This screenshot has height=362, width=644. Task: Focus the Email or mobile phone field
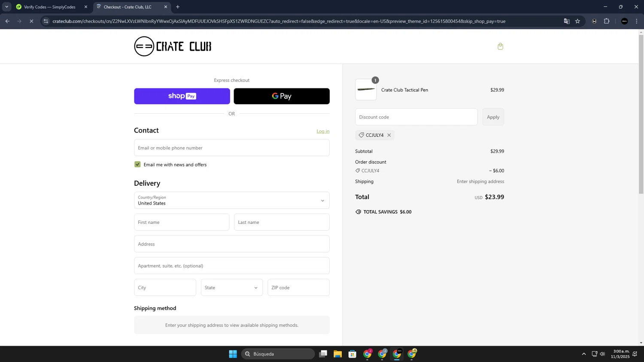coord(232,148)
